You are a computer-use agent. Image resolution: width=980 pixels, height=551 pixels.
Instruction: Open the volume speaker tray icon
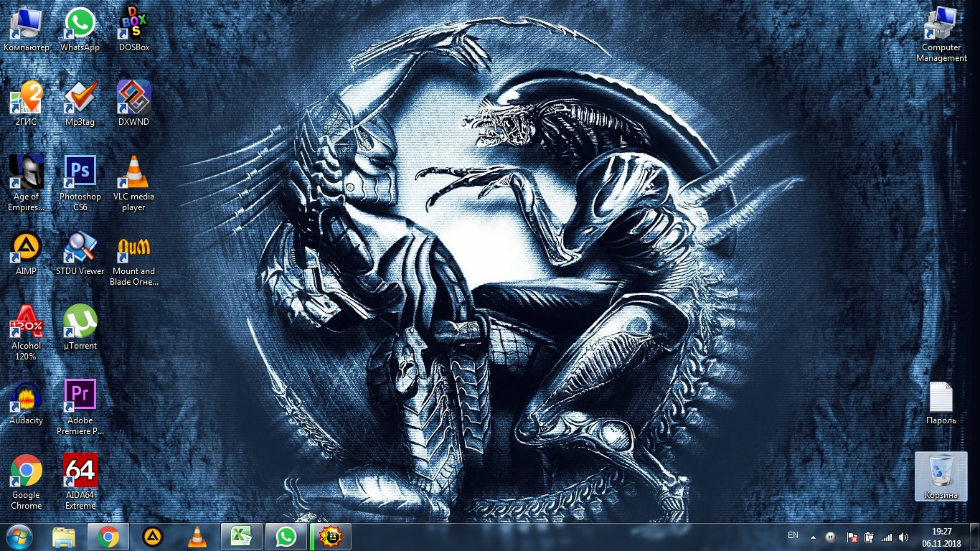click(904, 537)
